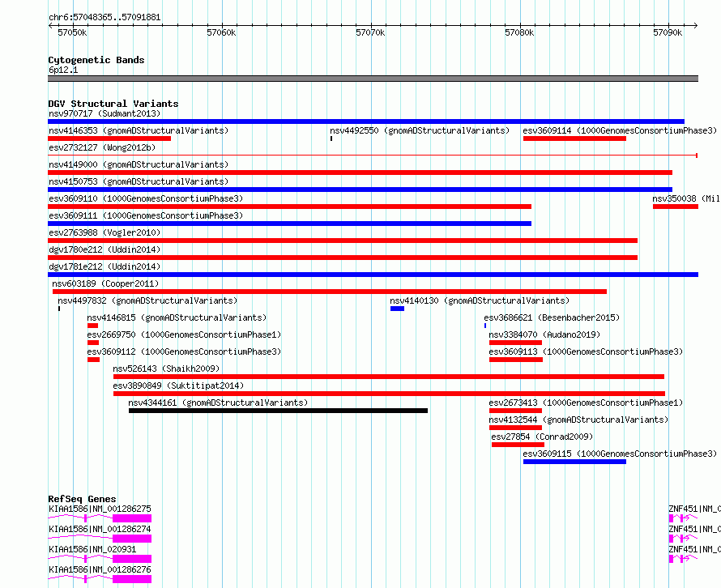This screenshot has width=721, height=588.
Task: Click the 6p12.1 cytogenetic band bar
Action: tap(373, 79)
